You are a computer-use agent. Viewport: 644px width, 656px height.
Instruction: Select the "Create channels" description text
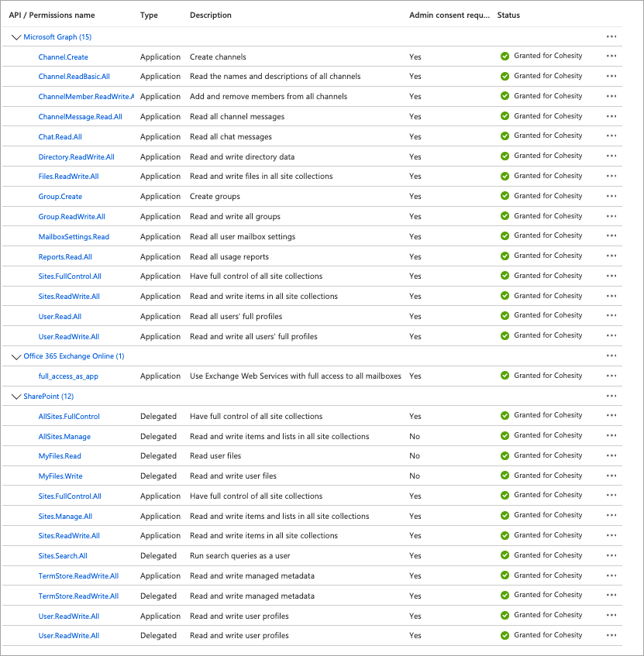(x=218, y=57)
